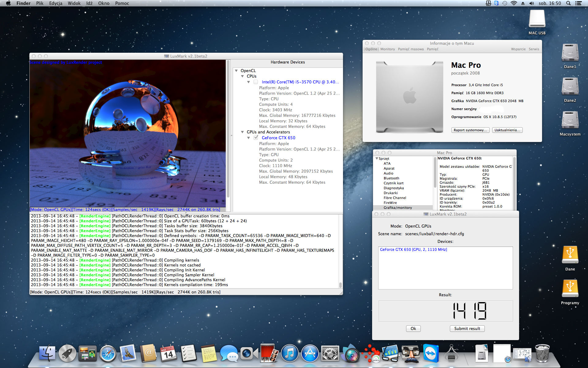Click Raport systemowy button
The height and width of the screenshot is (368, 588).
tap(470, 130)
